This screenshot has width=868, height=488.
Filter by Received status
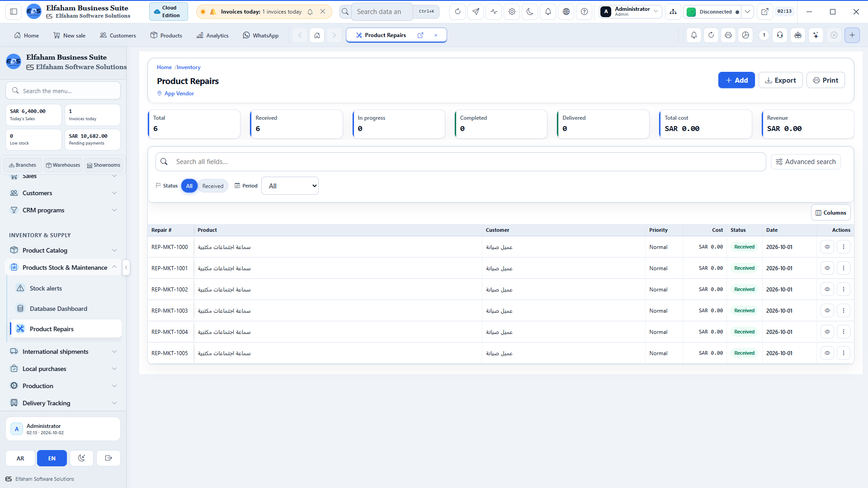pyautogui.click(x=213, y=186)
